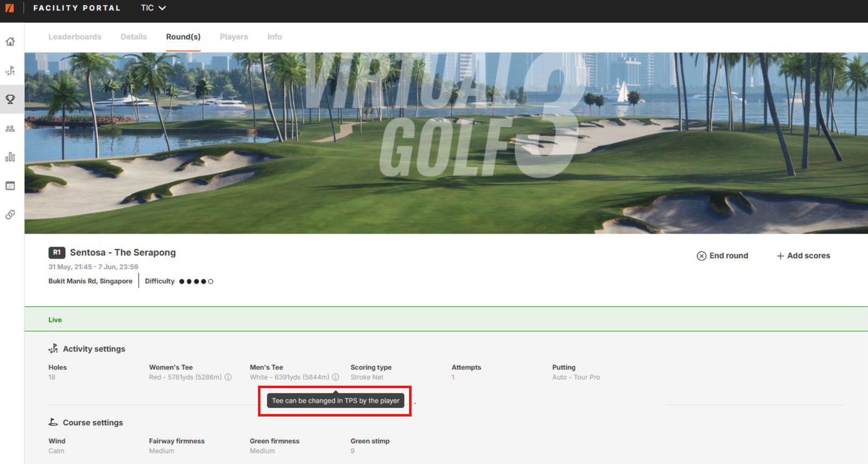This screenshot has width=868, height=464.
Task: Click the Red - 5781yds women's tee value
Action: 185,377
